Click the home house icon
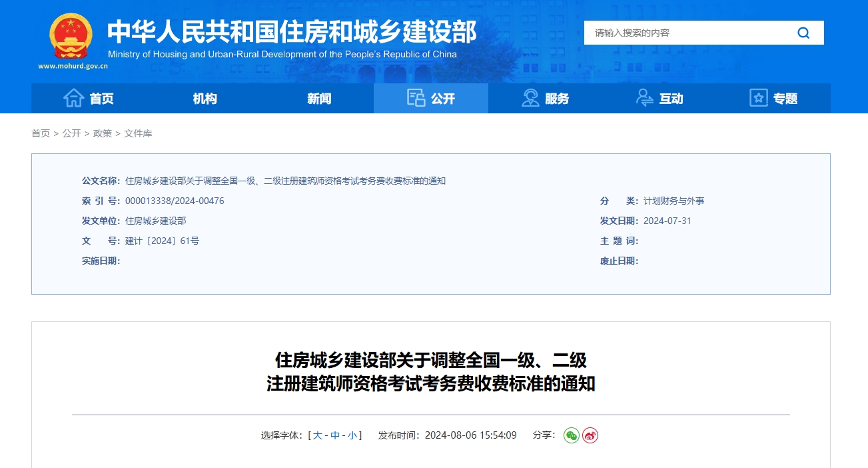The image size is (868, 468). pos(74,98)
